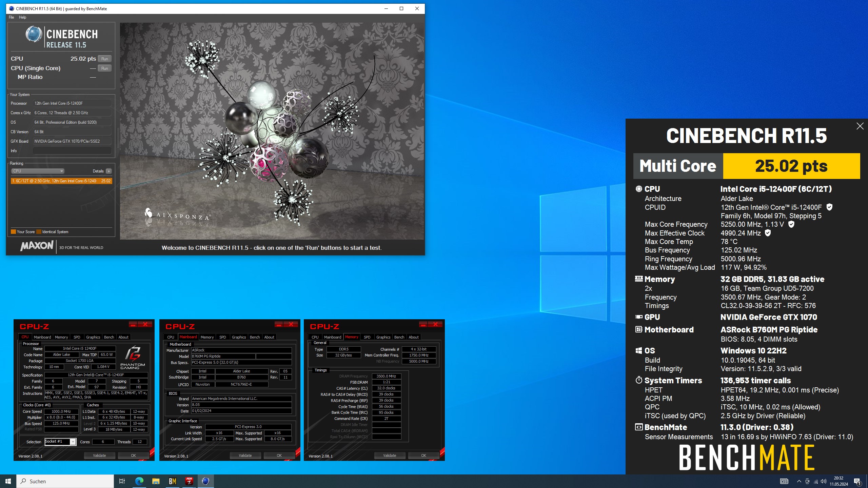Click the Suchen search box in the taskbar
This screenshot has height=488, width=868.
pyautogui.click(x=65, y=481)
